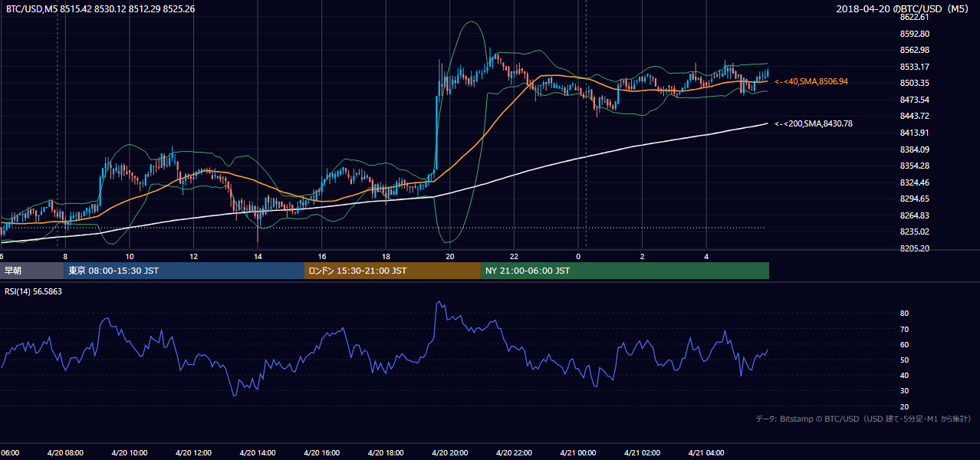Click the 8562.98 price axis label
Viewport: 980px width, 460px height.
[915, 50]
